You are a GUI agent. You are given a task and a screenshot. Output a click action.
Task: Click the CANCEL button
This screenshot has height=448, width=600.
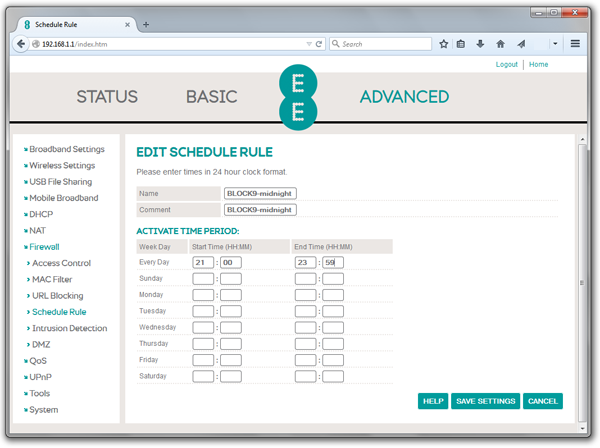[543, 401]
